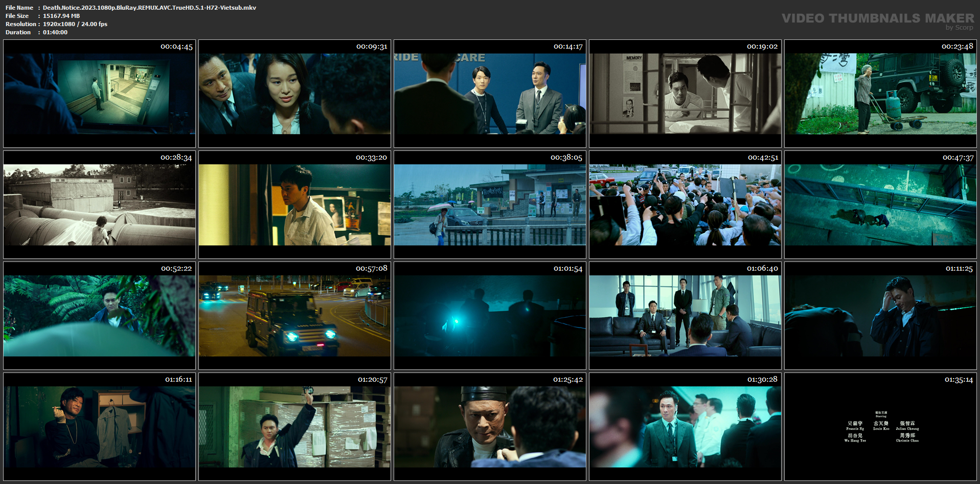Choose the raised gun thumbnail at 01:20:57
980x484 pixels.
click(x=294, y=427)
